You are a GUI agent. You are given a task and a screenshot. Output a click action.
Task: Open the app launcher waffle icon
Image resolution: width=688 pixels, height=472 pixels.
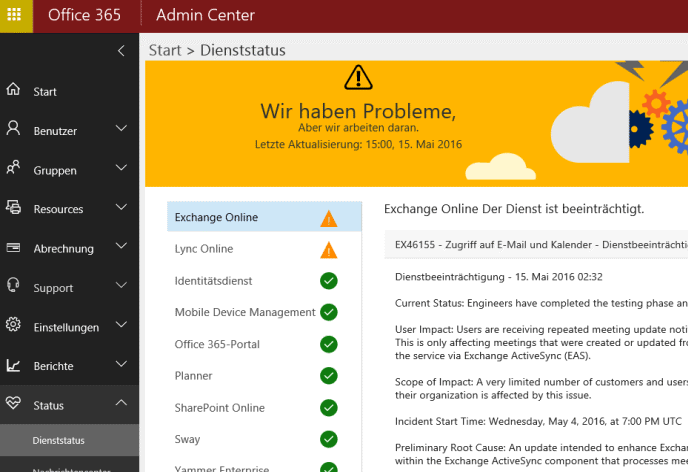click(14, 14)
